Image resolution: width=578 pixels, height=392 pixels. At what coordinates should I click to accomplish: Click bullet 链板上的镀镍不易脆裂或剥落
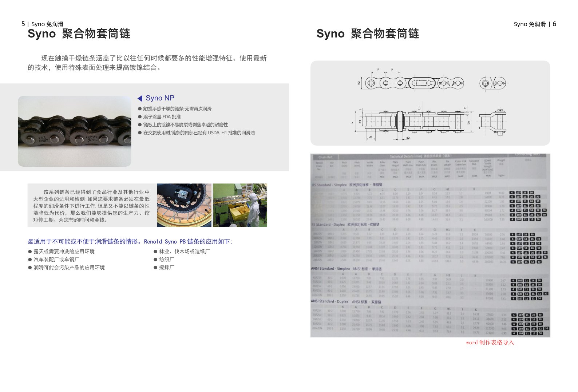183,125
